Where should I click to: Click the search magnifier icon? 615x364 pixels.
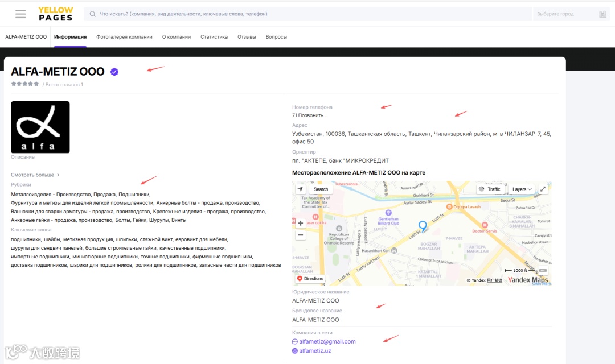[93, 14]
